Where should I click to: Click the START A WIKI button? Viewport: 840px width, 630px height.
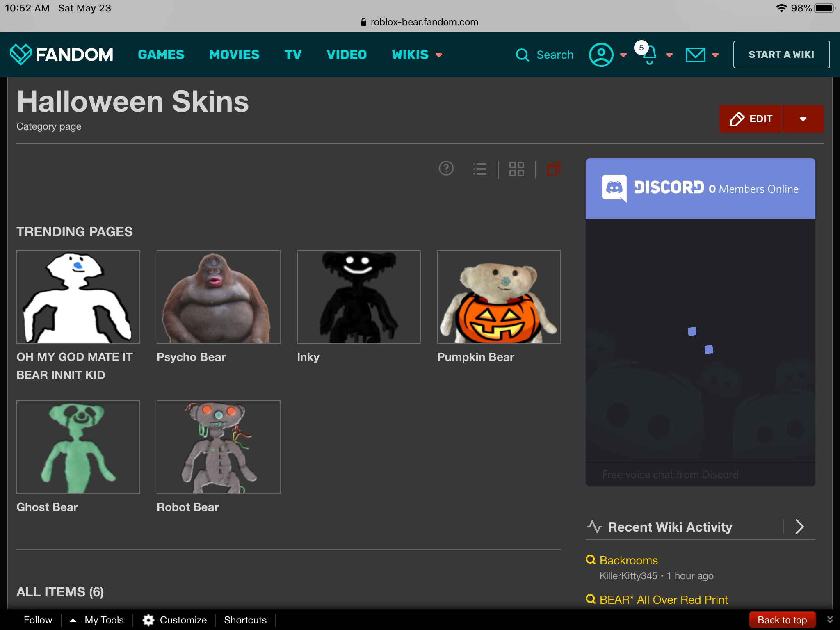point(781,55)
